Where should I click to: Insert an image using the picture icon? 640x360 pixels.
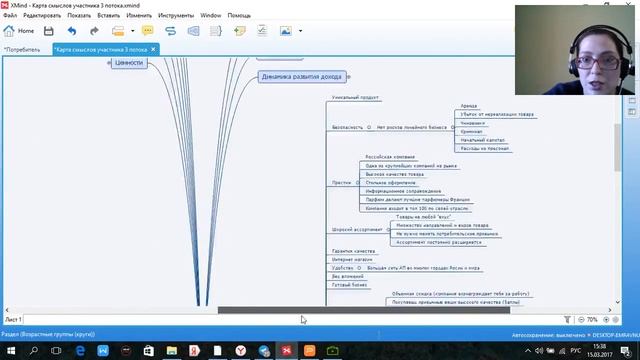286,31
